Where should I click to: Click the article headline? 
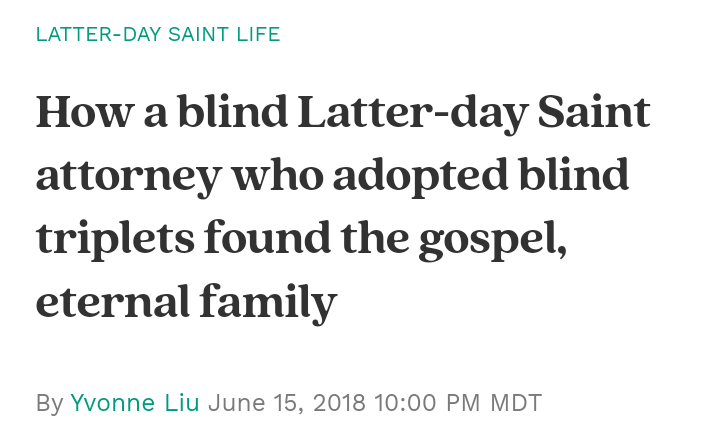342,207
